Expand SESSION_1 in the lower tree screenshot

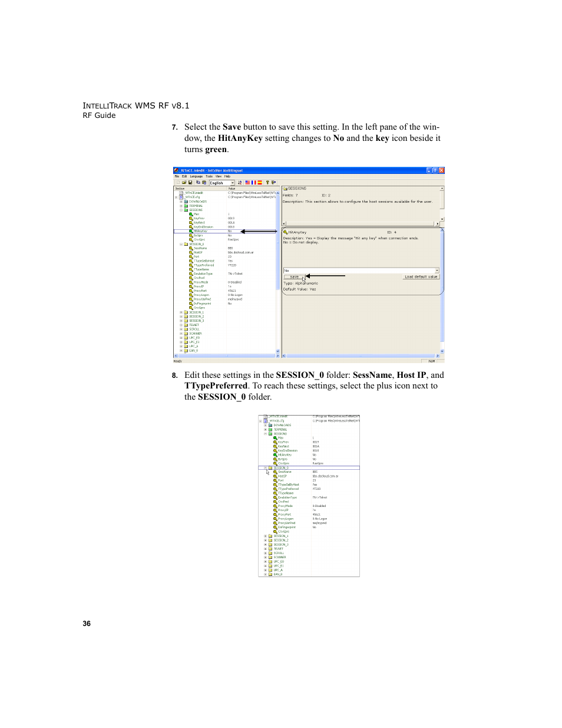tap(265, 536)
